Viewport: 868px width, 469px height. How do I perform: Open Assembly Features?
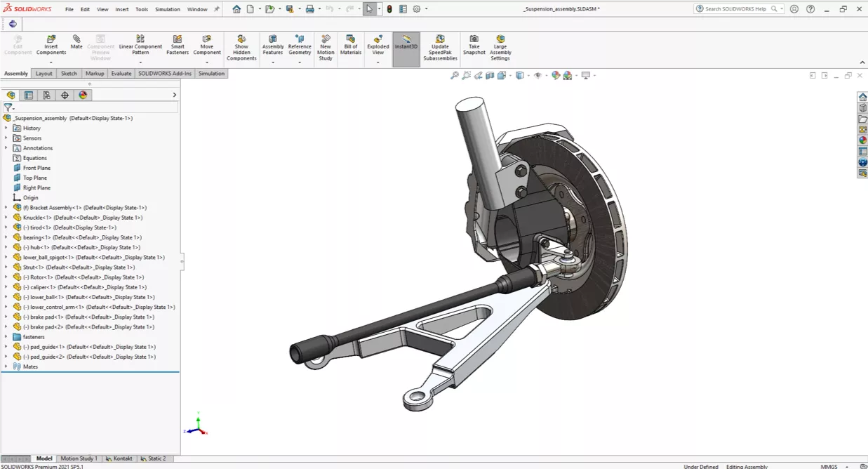pyautogui.click(x=273, y=45)
